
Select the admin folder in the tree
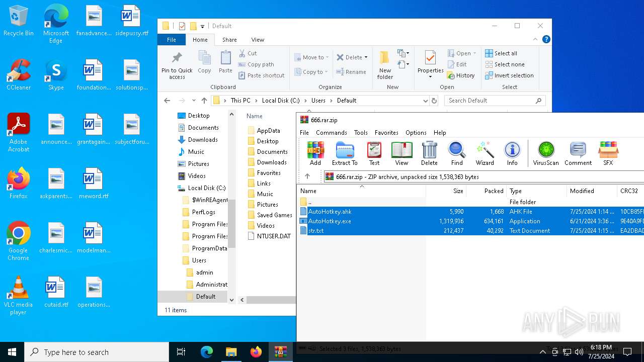click(x=204, y=273)
